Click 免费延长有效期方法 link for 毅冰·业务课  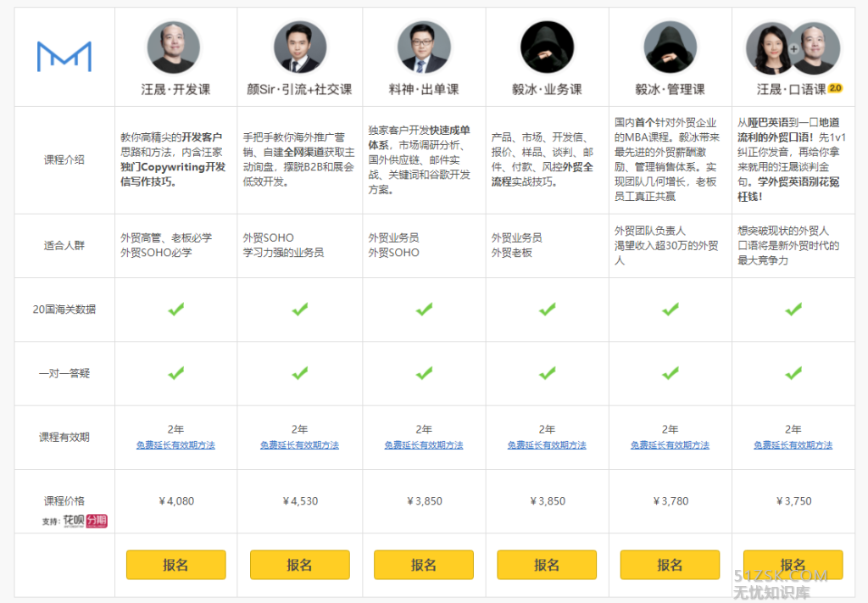547,445
